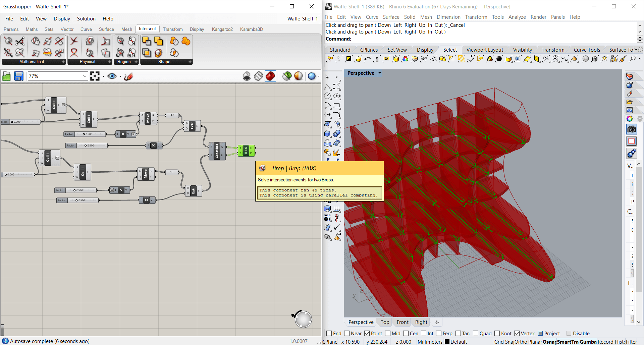This screenshot has width=644, height=345.
Task: Enable the End osnap checkbox
Action: 329,333
